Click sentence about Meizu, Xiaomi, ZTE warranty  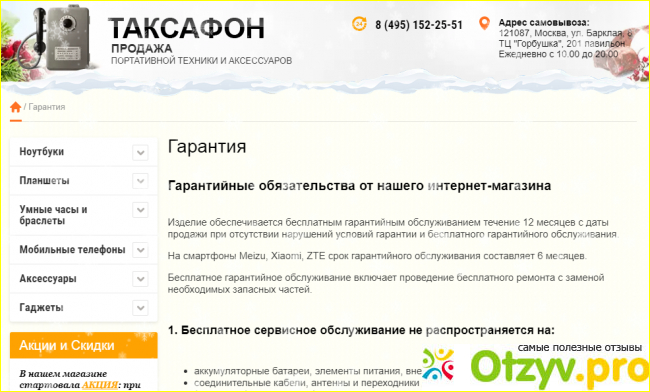point(377,256)
